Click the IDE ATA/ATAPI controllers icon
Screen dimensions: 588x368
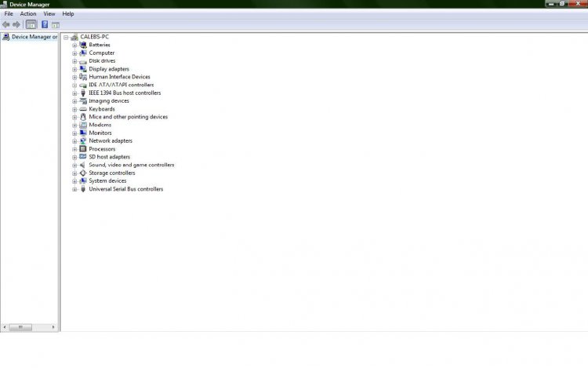83,85
